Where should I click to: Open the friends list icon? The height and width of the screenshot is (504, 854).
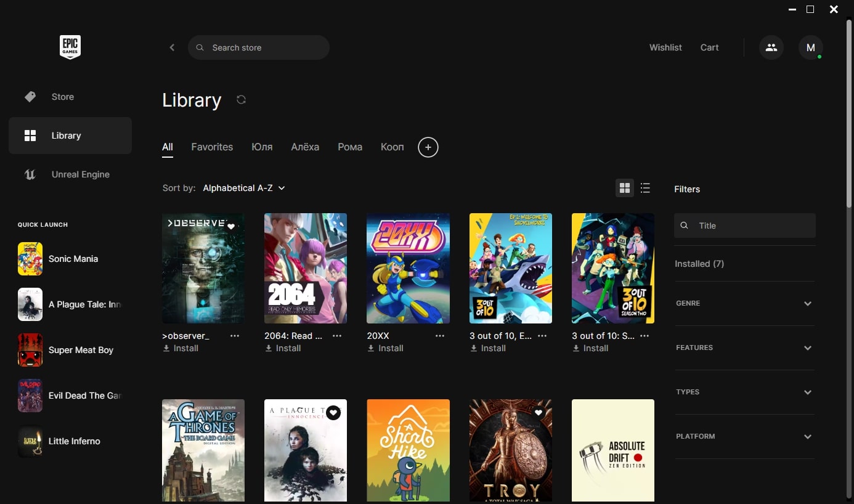pos(771,47)
